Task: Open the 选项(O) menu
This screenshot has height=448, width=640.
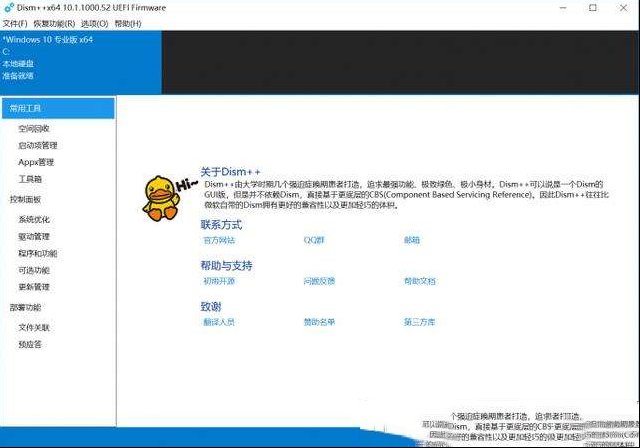Action: [x=94, y=24]
